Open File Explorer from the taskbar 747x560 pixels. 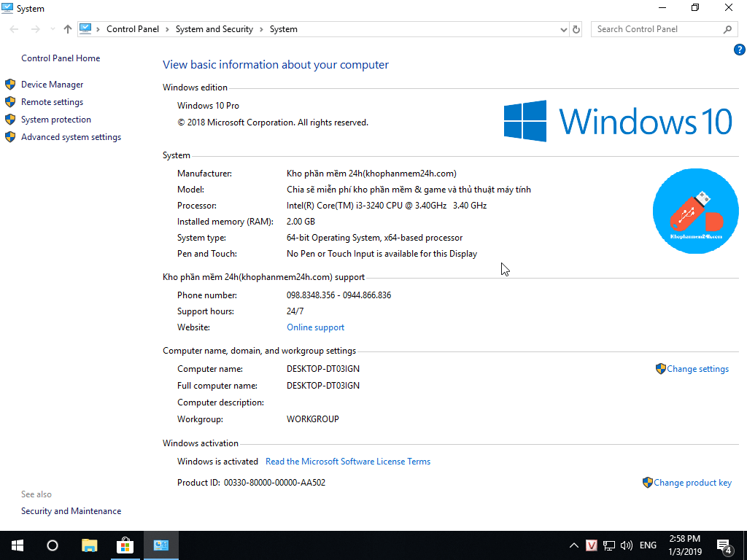pos(89,545)
